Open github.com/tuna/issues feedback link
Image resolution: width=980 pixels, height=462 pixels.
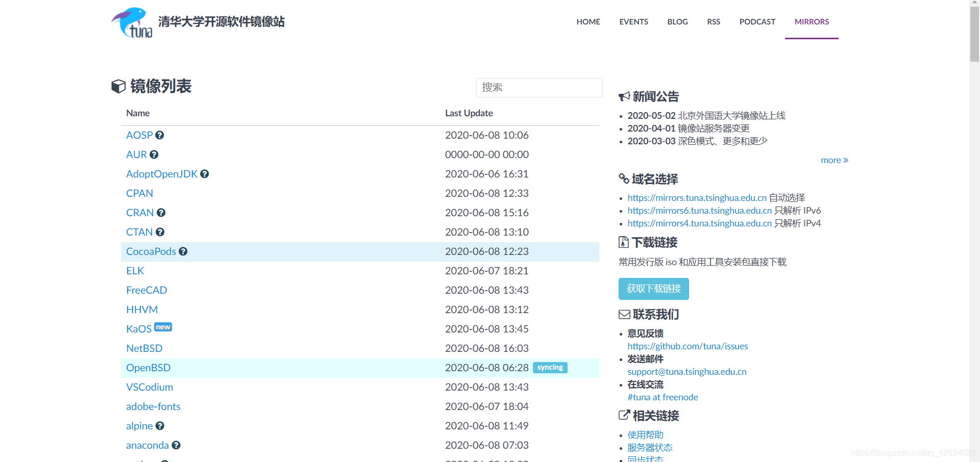[x=688, y=346]
